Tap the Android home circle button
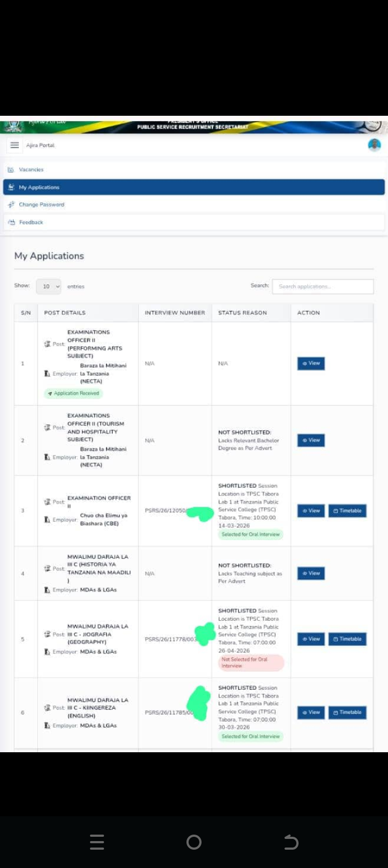This screenshot has height=868, width=388. (194, 842)
